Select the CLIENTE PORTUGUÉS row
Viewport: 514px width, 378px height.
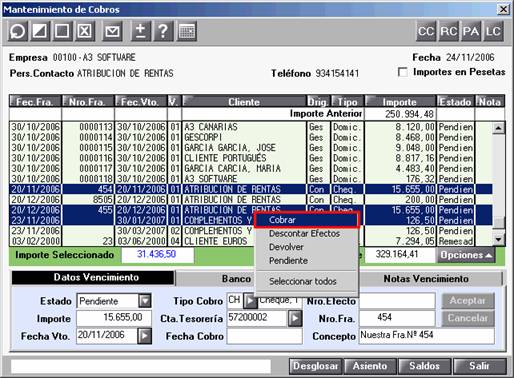[251, 158]
